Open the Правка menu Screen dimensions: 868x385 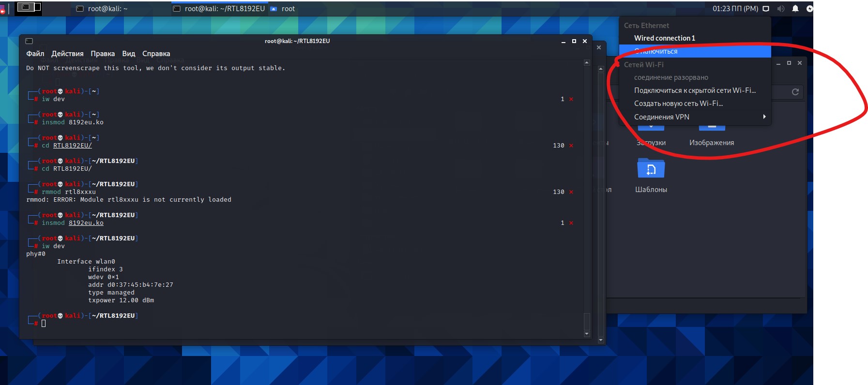tap(103, 54)
